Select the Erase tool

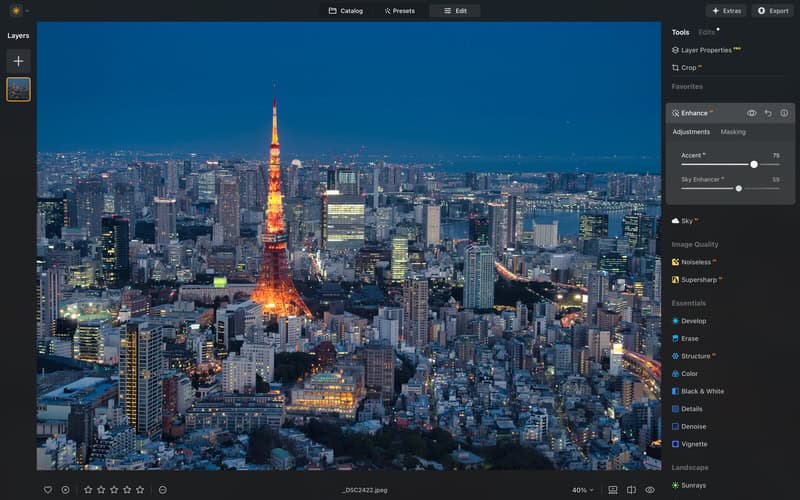click(x=690, y=338)
